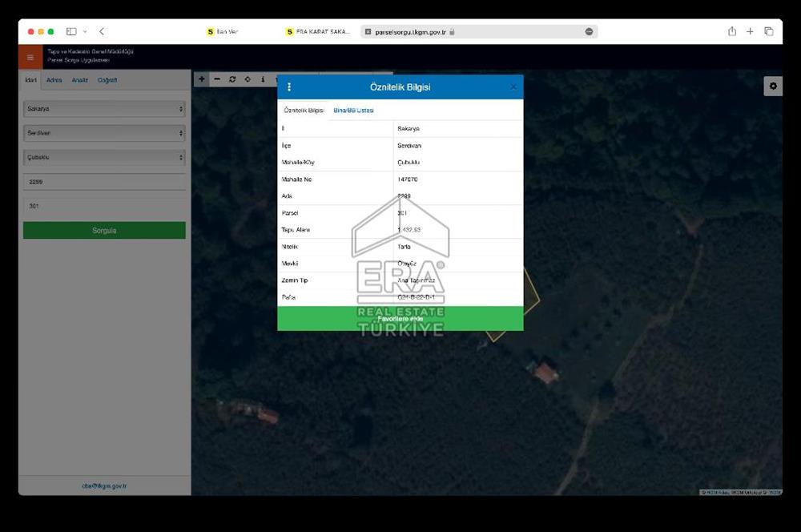The width and height of the screenshot is (801, 532).
Task: Switch to the Analiz tab
Action: point(80,80)
